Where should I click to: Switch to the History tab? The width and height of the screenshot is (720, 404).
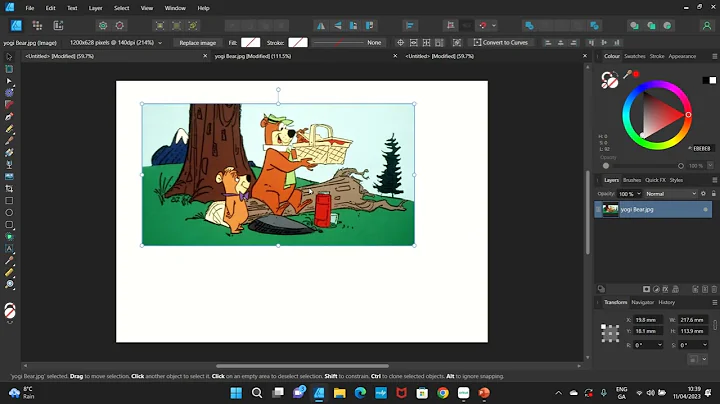[667, 302]
